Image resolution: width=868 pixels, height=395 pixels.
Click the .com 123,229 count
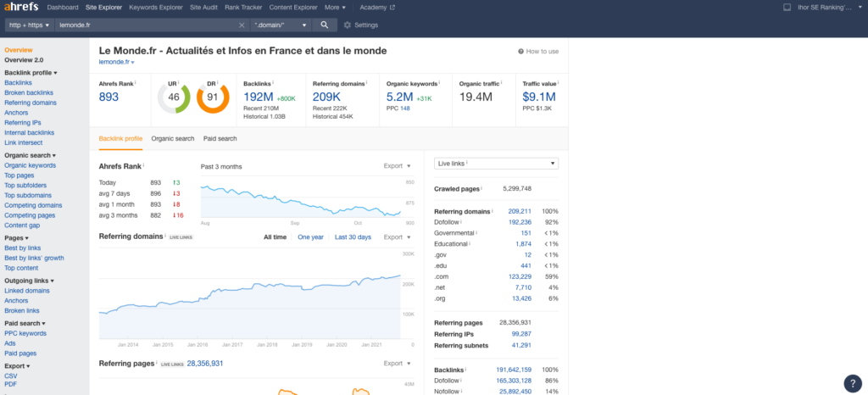(520, 276)
